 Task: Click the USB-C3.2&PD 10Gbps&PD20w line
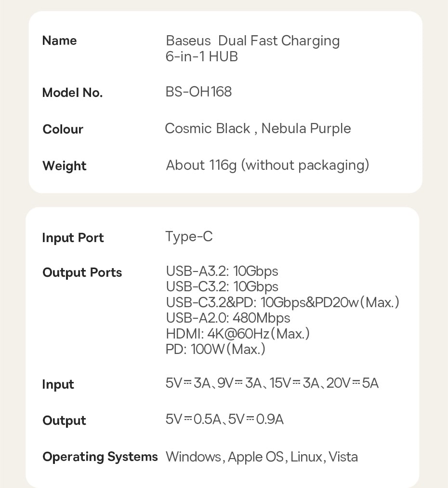point(282,302)
